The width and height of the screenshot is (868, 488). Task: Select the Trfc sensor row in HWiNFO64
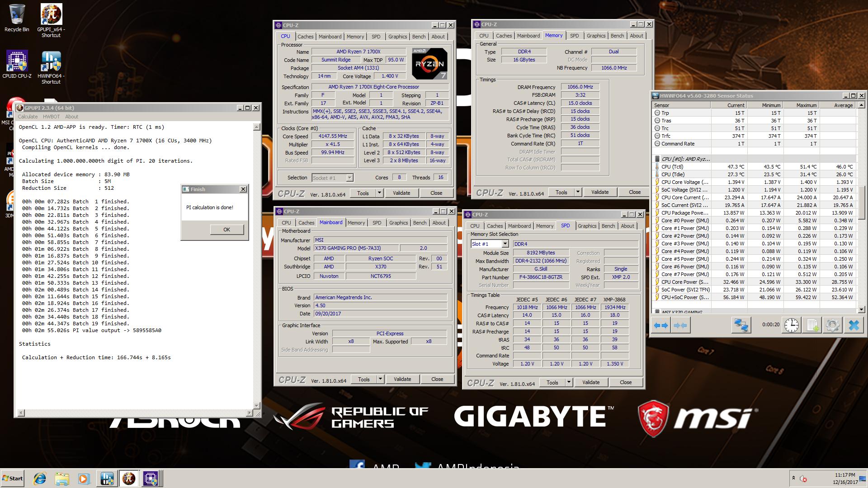point(755,136)
